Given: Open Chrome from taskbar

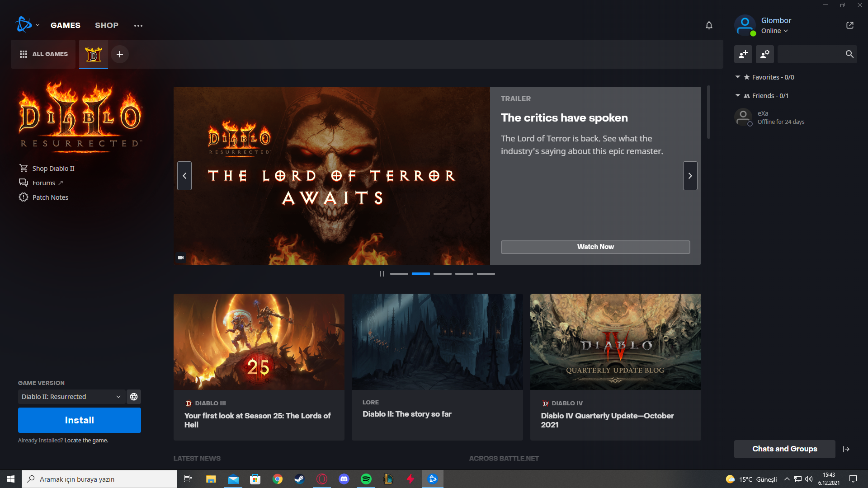Looking at the screenshot, I should [x=278, y=479].
